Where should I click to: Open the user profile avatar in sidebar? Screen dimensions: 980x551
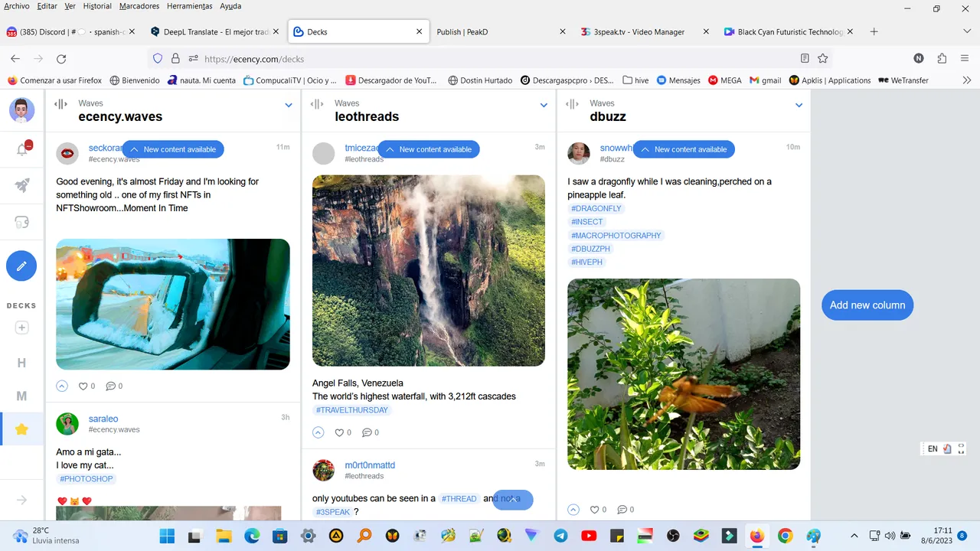point(21,110)
